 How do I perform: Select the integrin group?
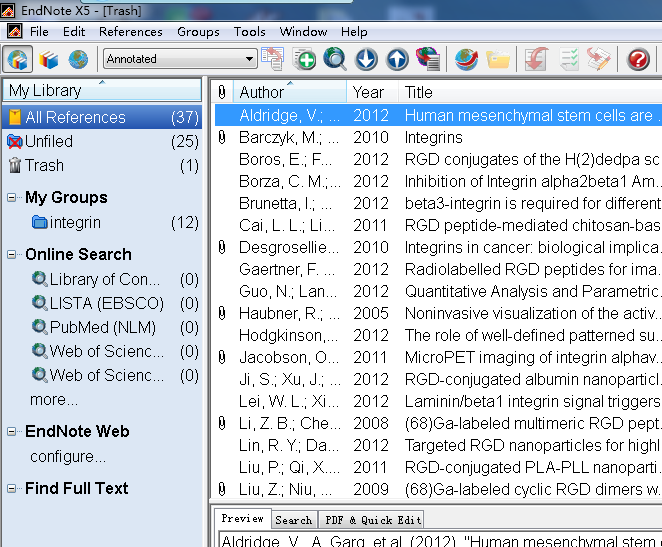coord(102,222)
